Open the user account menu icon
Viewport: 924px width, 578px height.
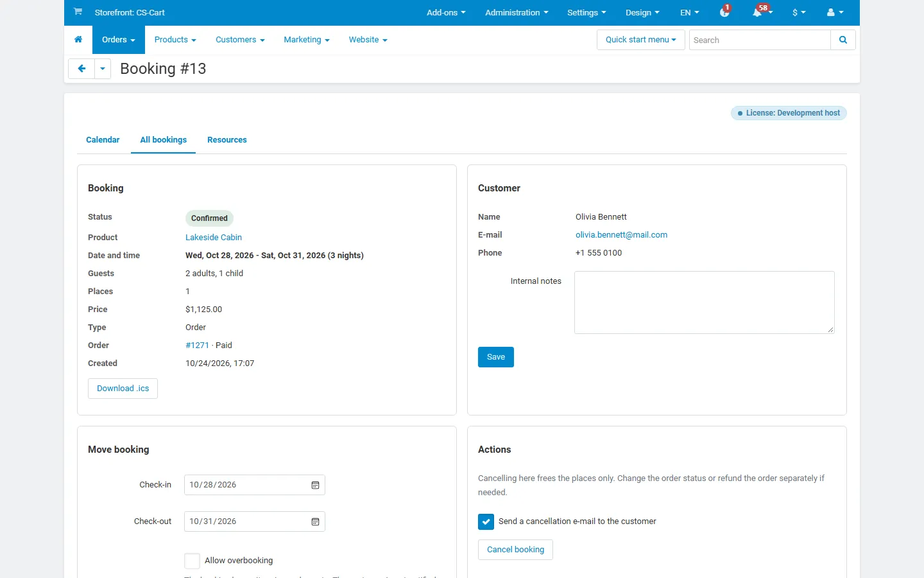[835, 12]
